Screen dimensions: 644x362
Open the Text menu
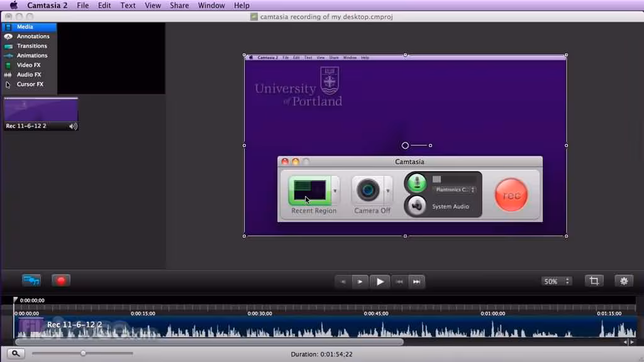pyautogui.click(x=128, y=5)
